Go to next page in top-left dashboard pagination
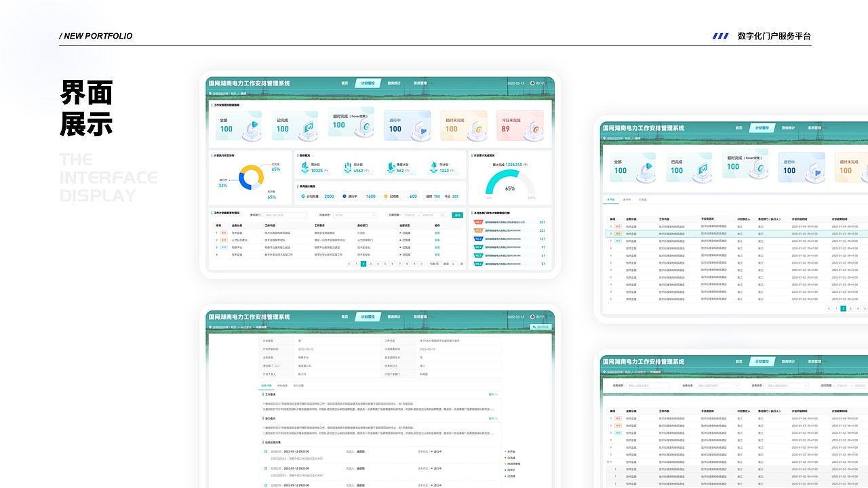868x488 pixels. pyautogui.click(x=421, y=264)
